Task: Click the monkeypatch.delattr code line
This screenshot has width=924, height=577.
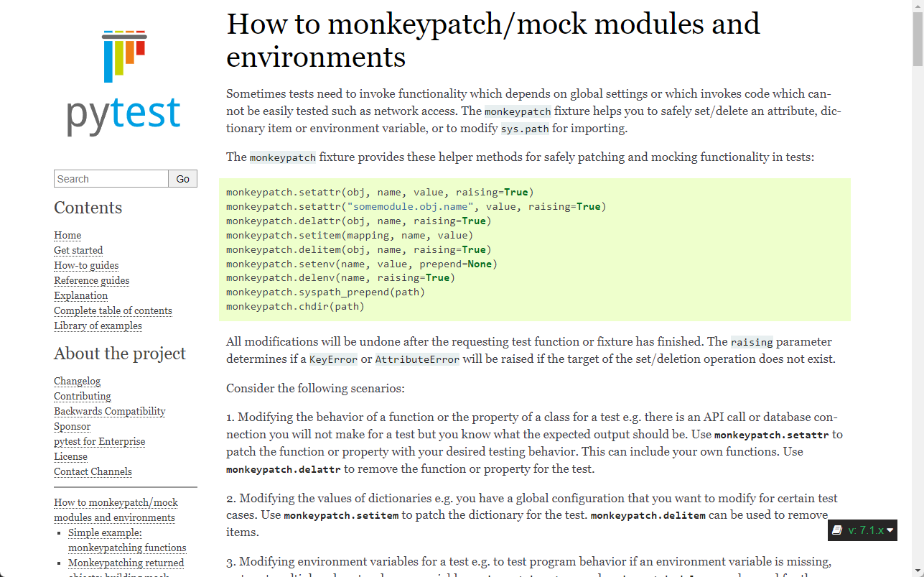Action: point(359,221)
